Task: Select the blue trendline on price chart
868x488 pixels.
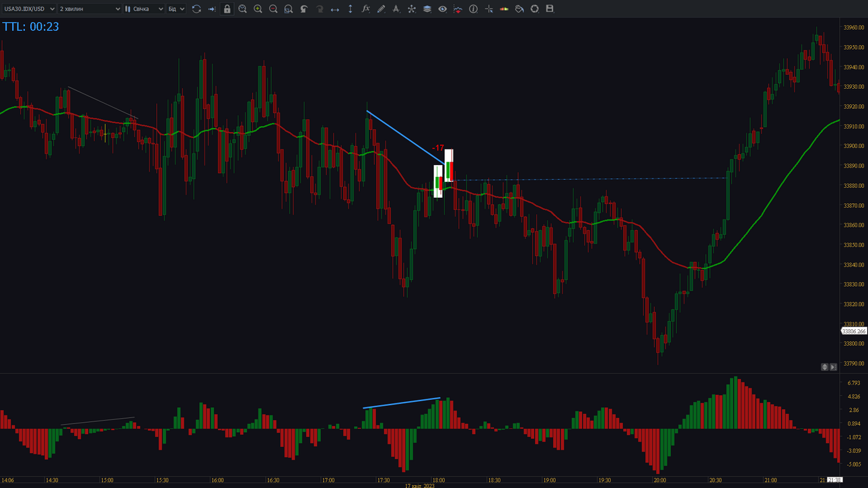Action: tap(406, 137)
